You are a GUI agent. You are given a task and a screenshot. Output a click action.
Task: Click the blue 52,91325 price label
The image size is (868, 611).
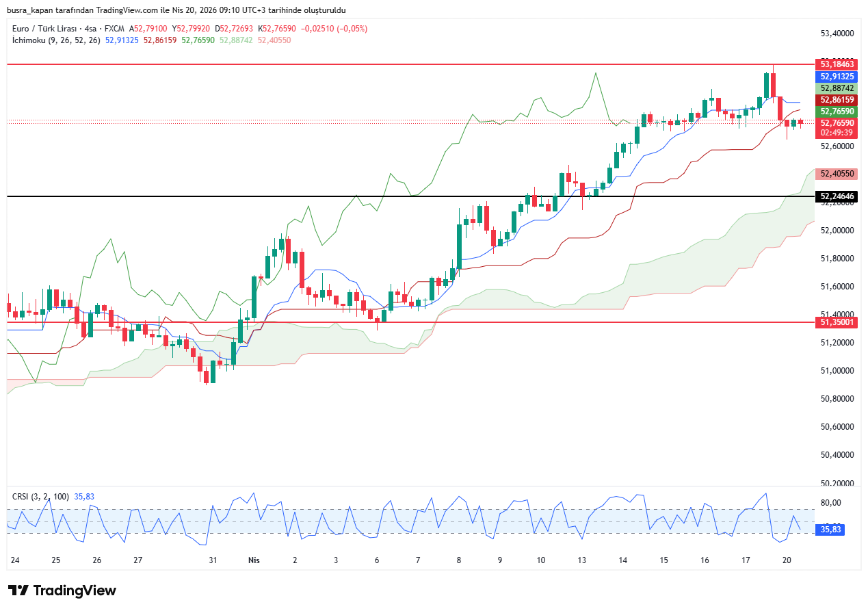pyautogui.click(x=837, y=77)
